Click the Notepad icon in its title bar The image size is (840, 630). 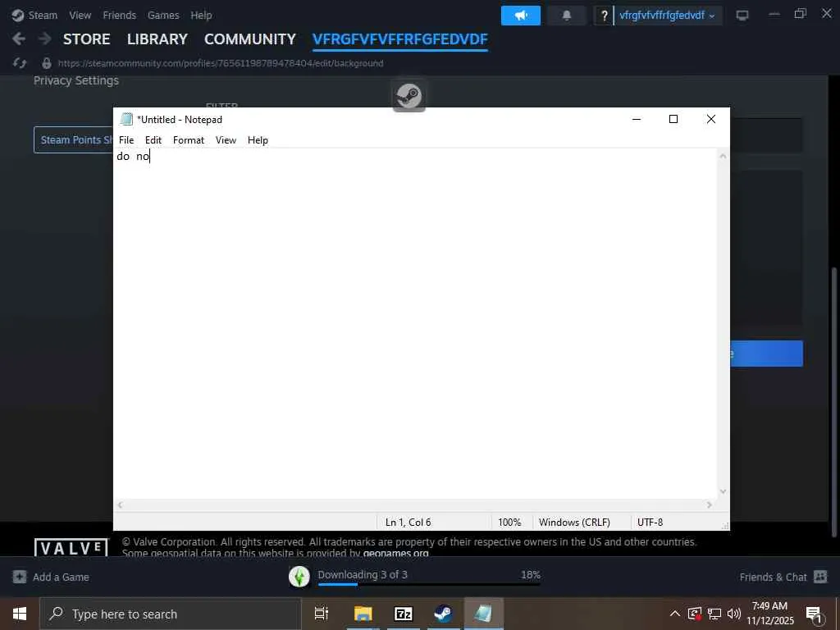pos(126,119)
